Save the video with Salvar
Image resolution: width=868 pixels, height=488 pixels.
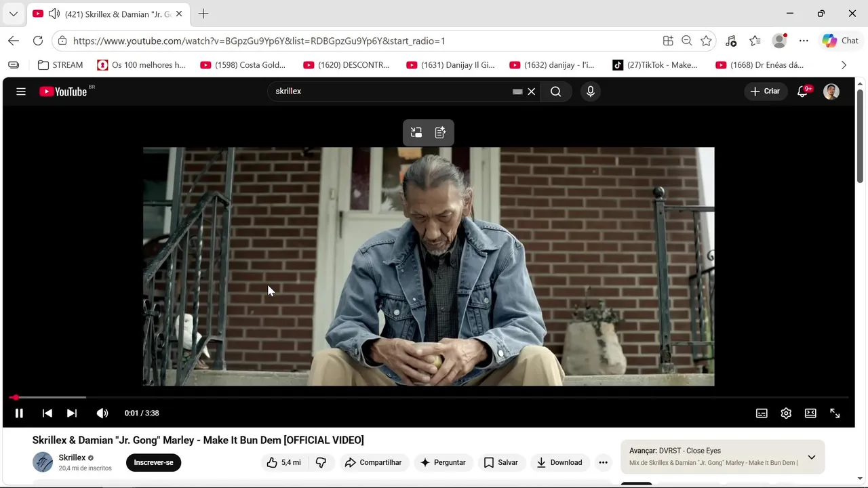coord(501,462)
